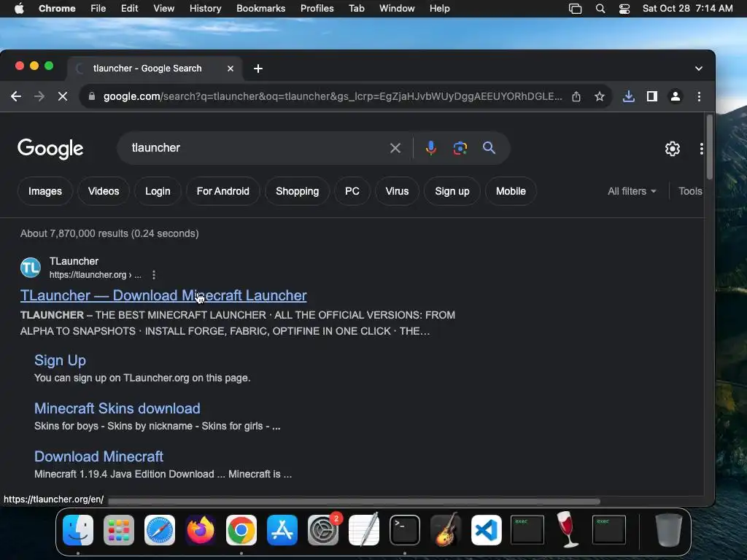Toggle the Chrome side panel icon

click(651, 97)
